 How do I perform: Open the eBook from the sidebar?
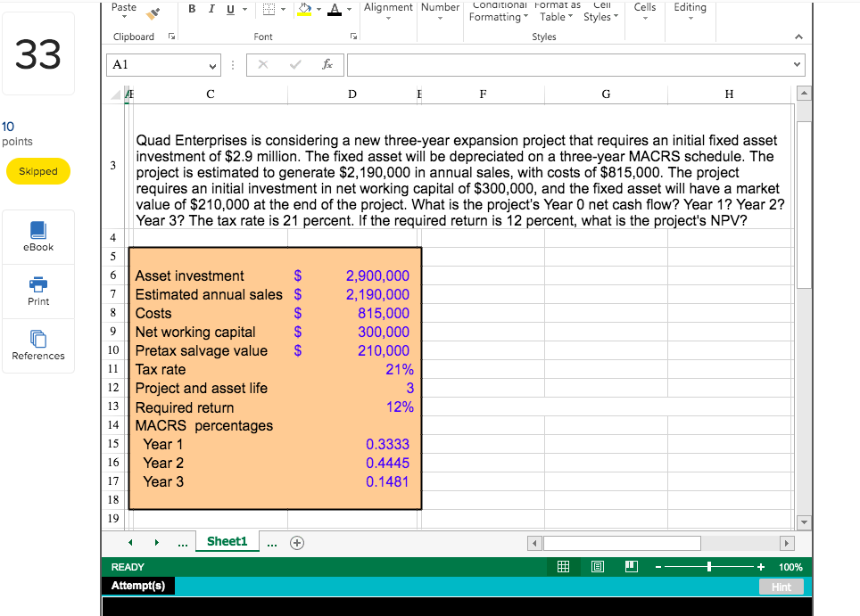coord(37,234)
